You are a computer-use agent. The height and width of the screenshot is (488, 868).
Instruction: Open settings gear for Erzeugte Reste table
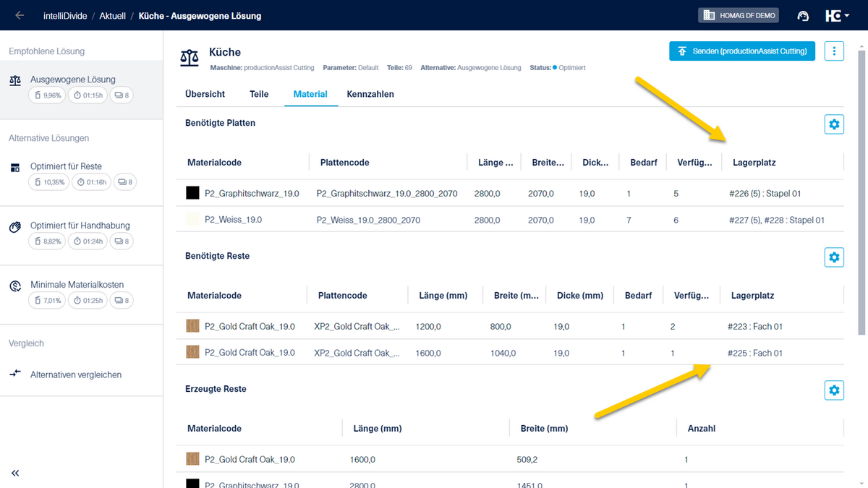pos(834,390)
